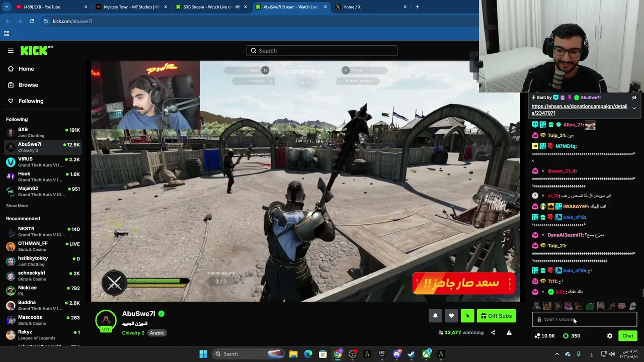Open Discord from taskbar
Image resolution: width=644 pixels, height=362 pixels.
tap(396, 354)
